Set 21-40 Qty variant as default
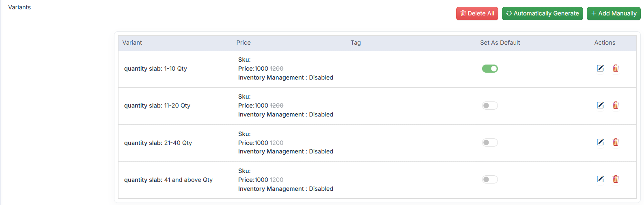The width and height of the screenshot is (644, 205). point(490,142)
